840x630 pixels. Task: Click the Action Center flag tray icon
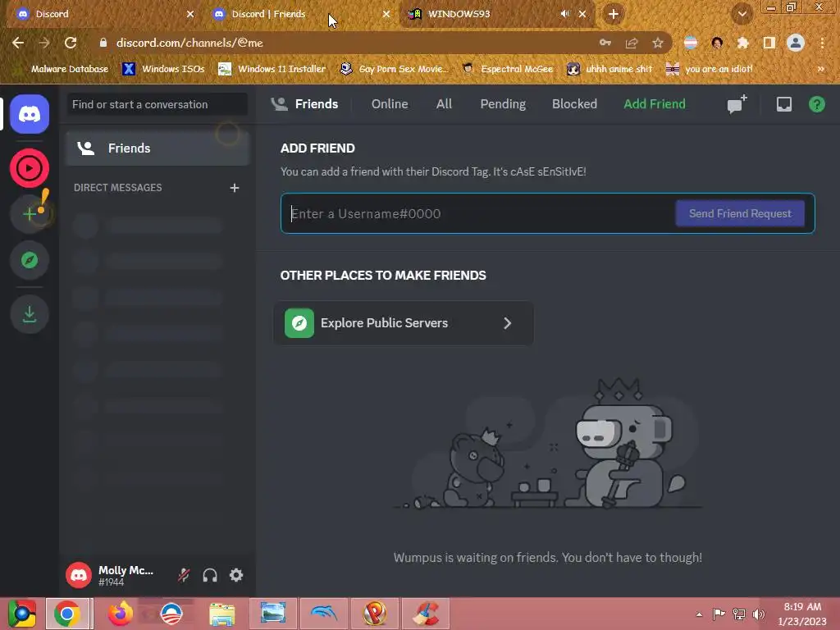tap(719, 614)
